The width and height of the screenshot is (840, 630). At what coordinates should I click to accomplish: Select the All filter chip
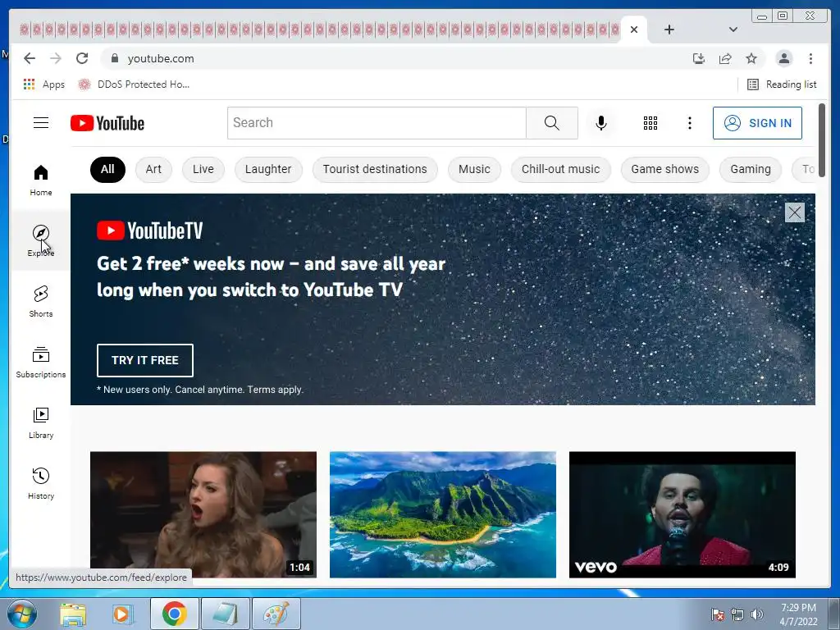pyautogui.click(x=107, y=169)
